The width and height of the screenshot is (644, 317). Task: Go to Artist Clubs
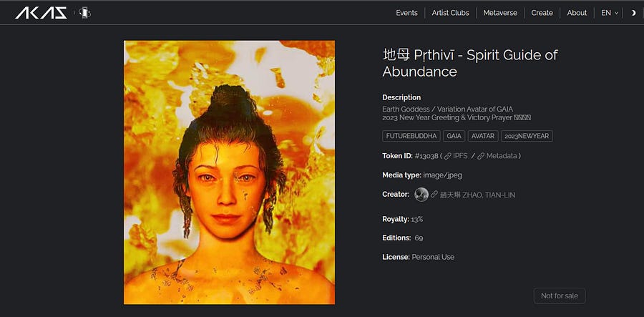[x=450, y=13]
